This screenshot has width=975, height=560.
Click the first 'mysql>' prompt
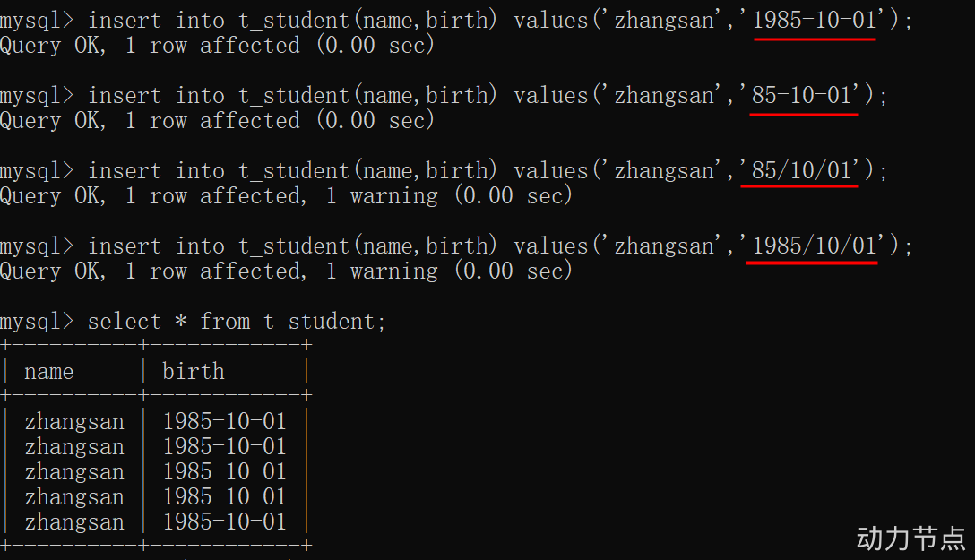37,21
